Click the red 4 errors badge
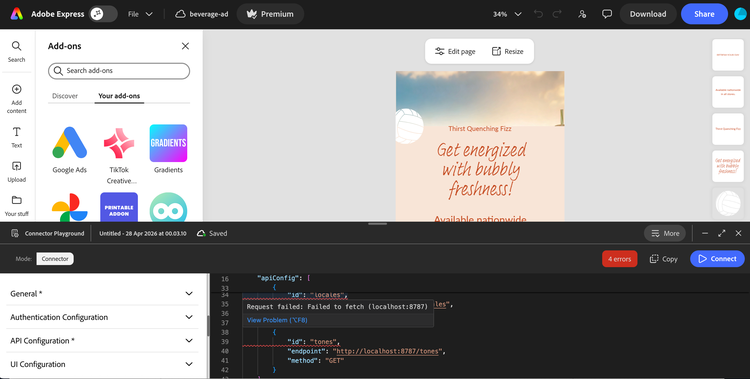The width and height of the screenshot is (750, 379). pyautogui.click(x=619, y=259)
